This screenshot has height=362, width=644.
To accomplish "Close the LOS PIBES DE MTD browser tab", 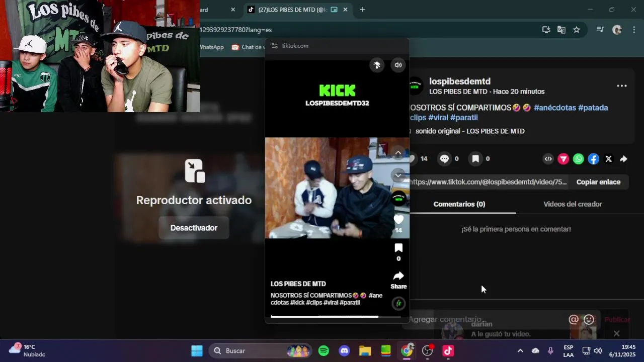I will [345, 10].
